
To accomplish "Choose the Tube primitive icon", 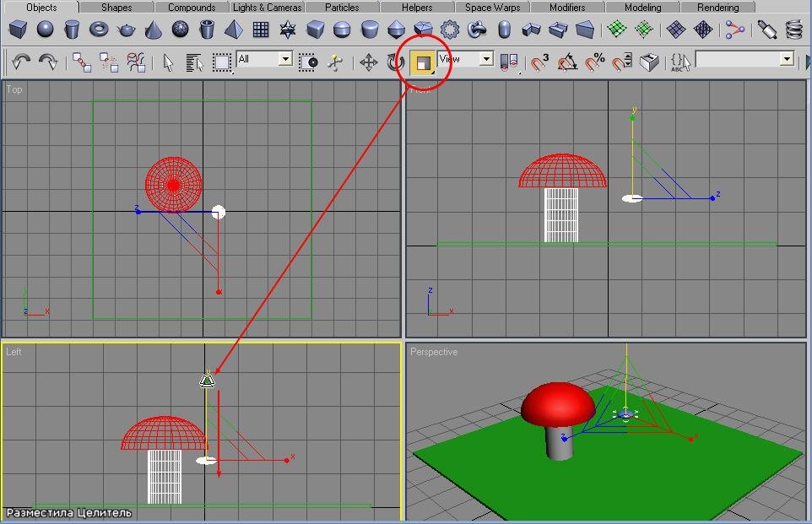I will point(207,30).
